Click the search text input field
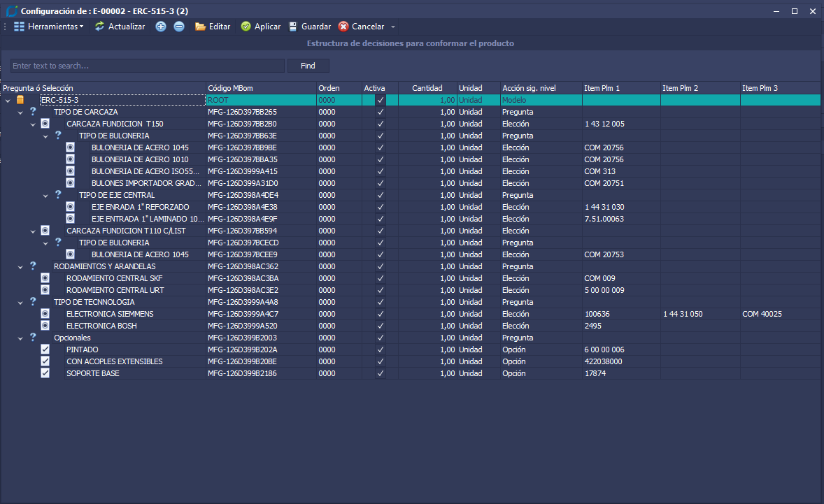Viewport: 824px width, 504px height. pyautogui.click(x=147, y=66)
